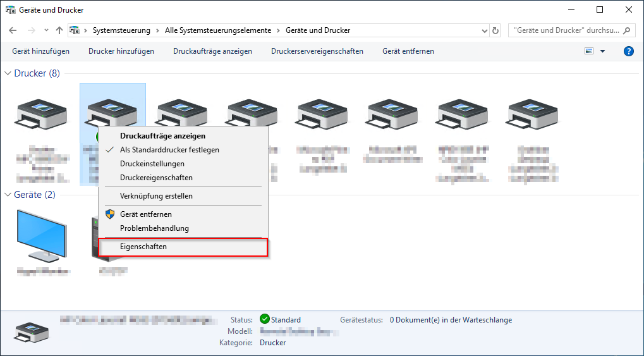Screen dimensions: 644x356
Task: Refresh the Geräte und Drucker view
Action: [x=495, y=30]
